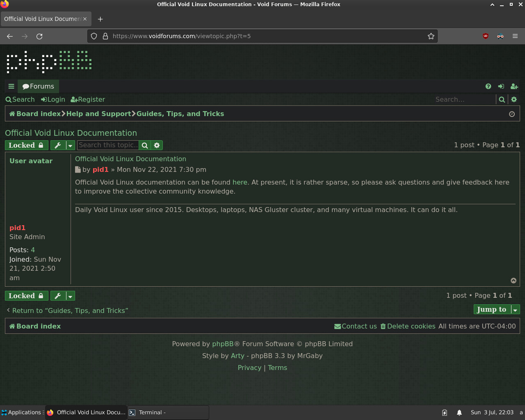Open a new Firefox tab

(x=100, y=19)
